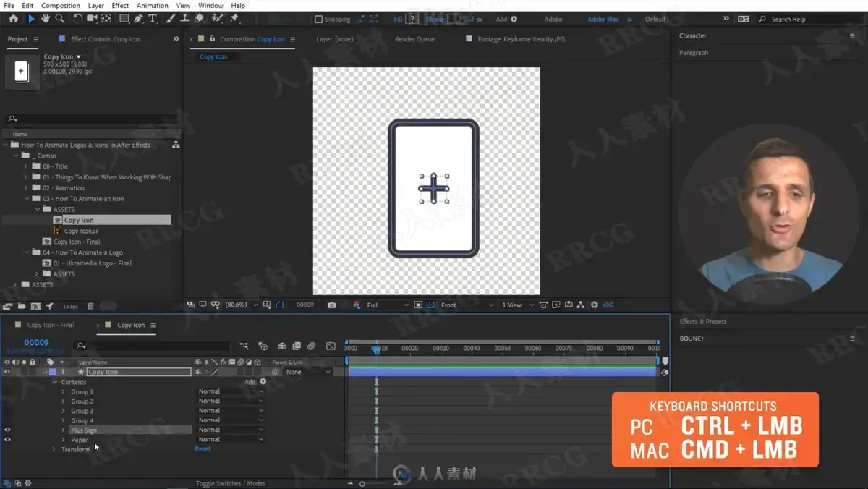
Task: Select the Horizontal Type tool
Action: pyautogui.click(x=153, y=19)
